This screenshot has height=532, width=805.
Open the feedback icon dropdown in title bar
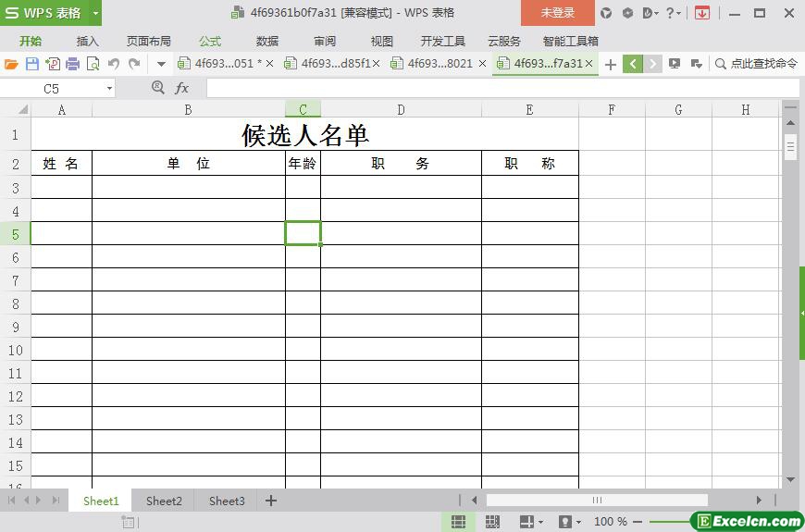pyautogui.click(x=650, y=13)
